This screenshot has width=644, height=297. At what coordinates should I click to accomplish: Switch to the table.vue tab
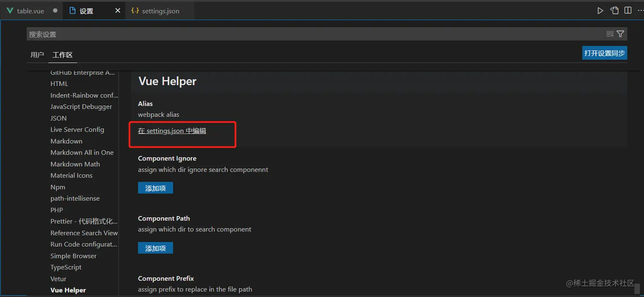click(x=32, y=11)
